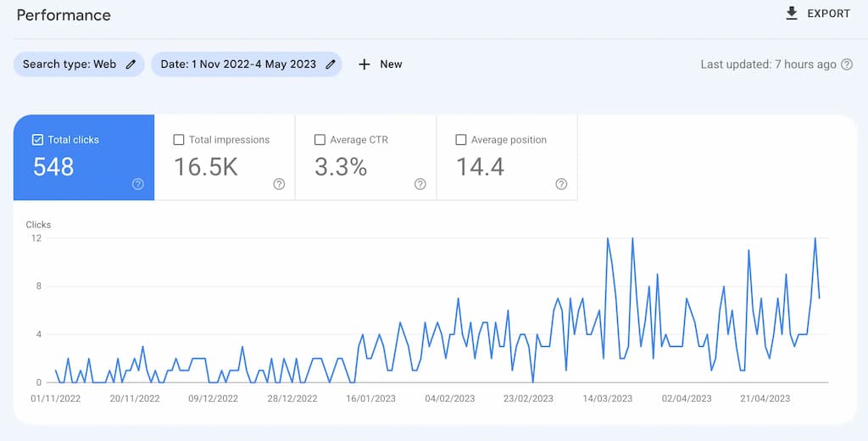
Task: Tick the Average CTR checkbox
Action: 320,140
